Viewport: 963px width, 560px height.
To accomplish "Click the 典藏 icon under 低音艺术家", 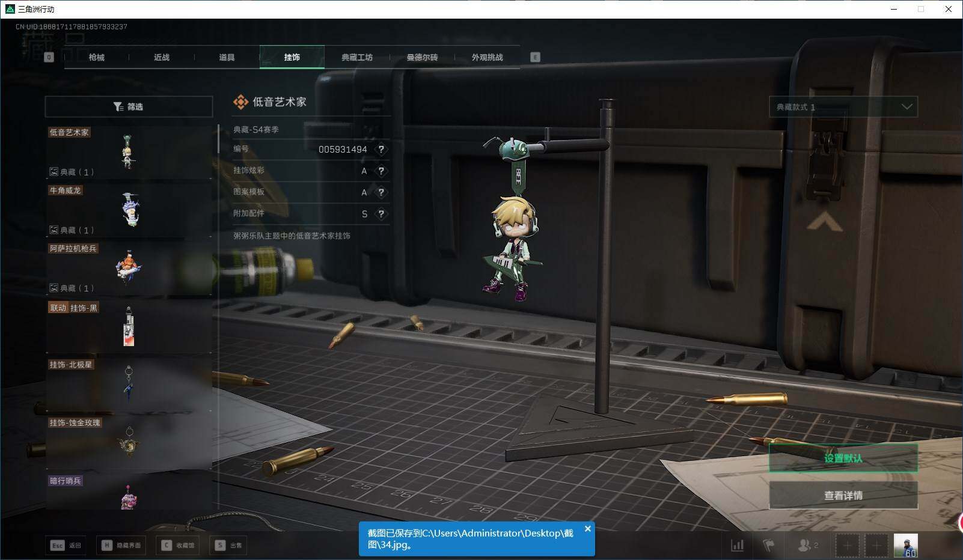I will pyautogui.click(x=53, y=172).
